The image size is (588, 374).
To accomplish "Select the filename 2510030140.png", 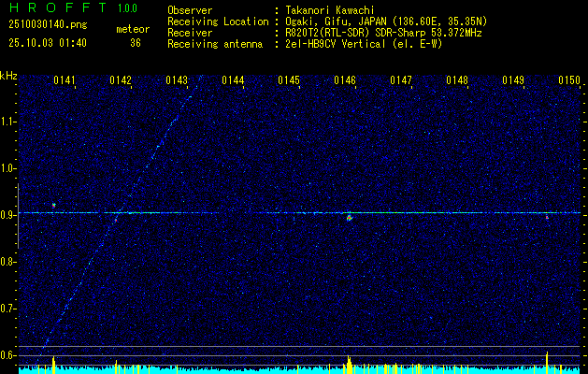I will pyautogui.click(x=48, y=25).
